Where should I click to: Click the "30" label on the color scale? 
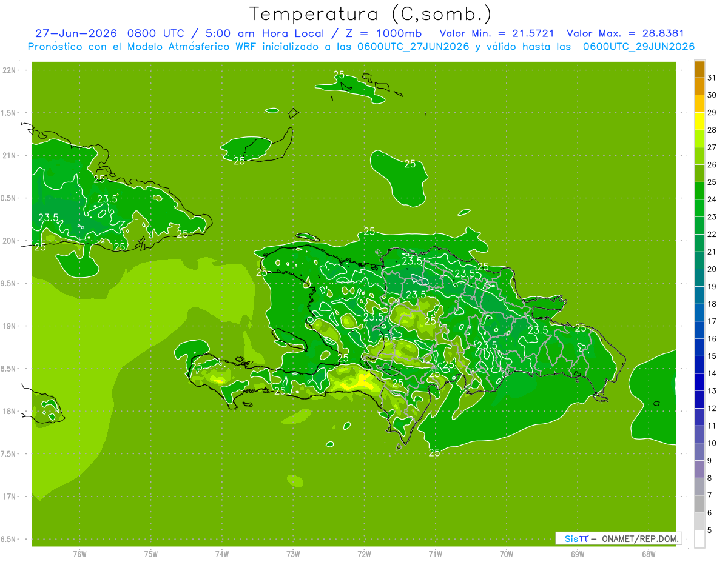712,95
